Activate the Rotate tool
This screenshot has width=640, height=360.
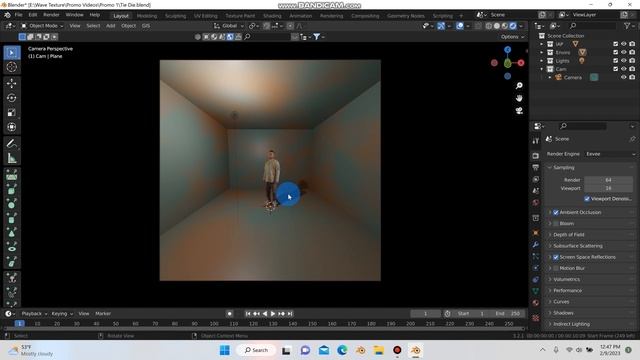[x=11, y=98]
